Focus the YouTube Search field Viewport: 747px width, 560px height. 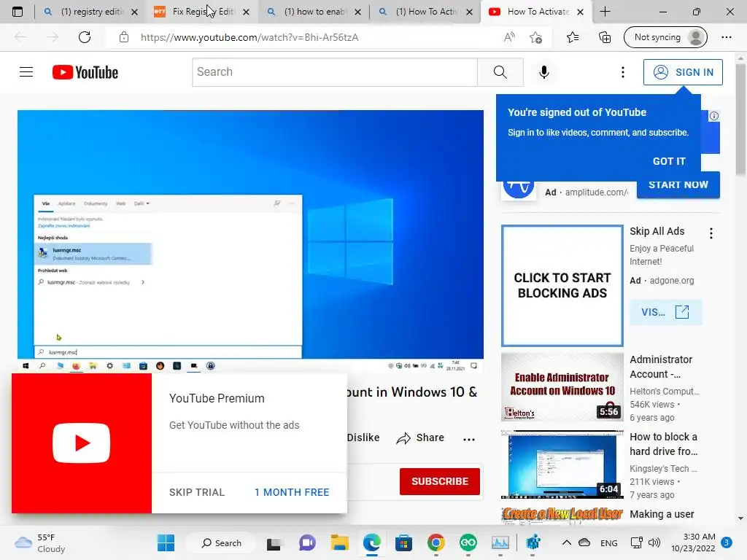(x=335, y=72)
